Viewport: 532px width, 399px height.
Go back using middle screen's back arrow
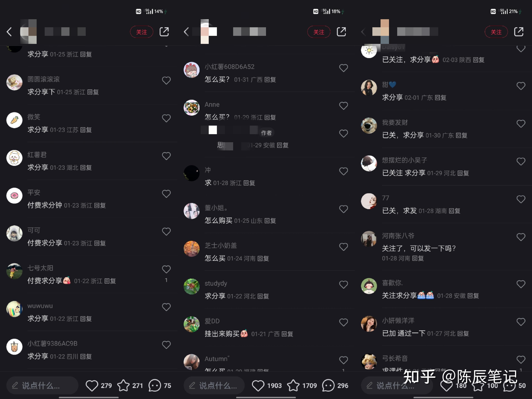point(186,32)
